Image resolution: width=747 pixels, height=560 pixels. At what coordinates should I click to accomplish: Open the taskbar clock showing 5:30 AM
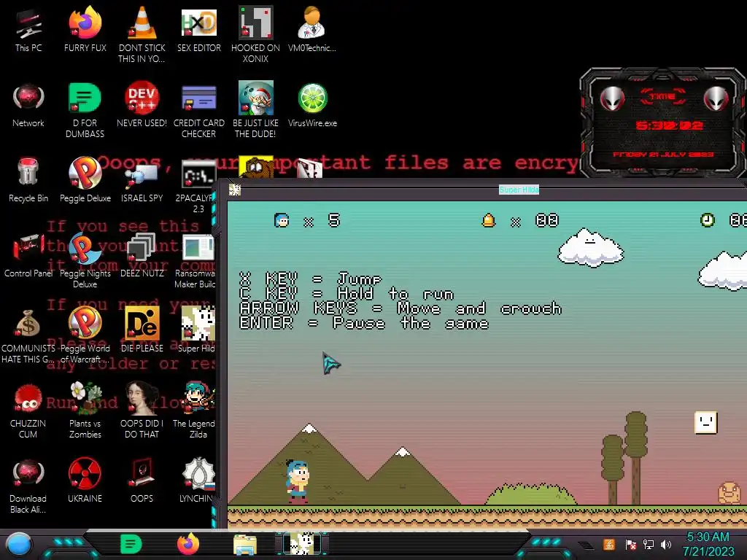click(x=708, y=544)
